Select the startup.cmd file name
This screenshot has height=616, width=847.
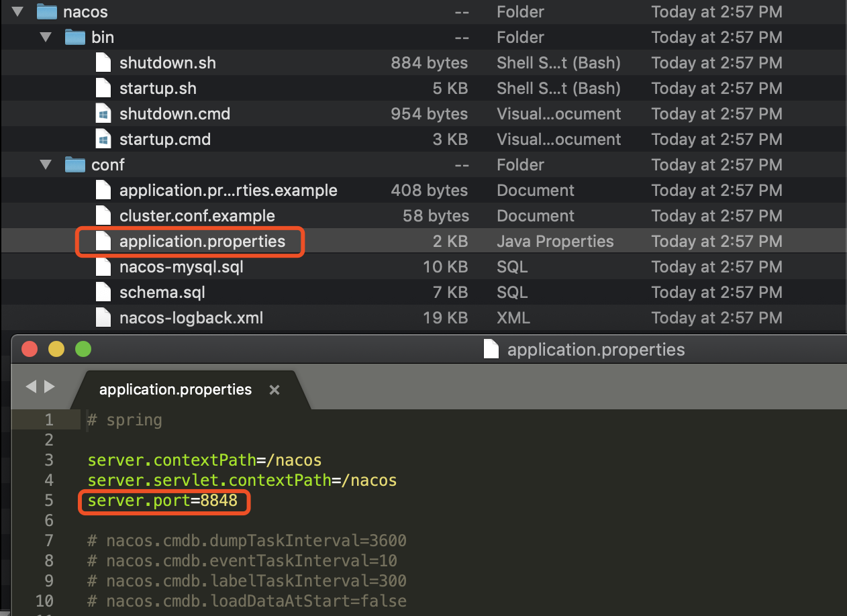coord(165,140)
